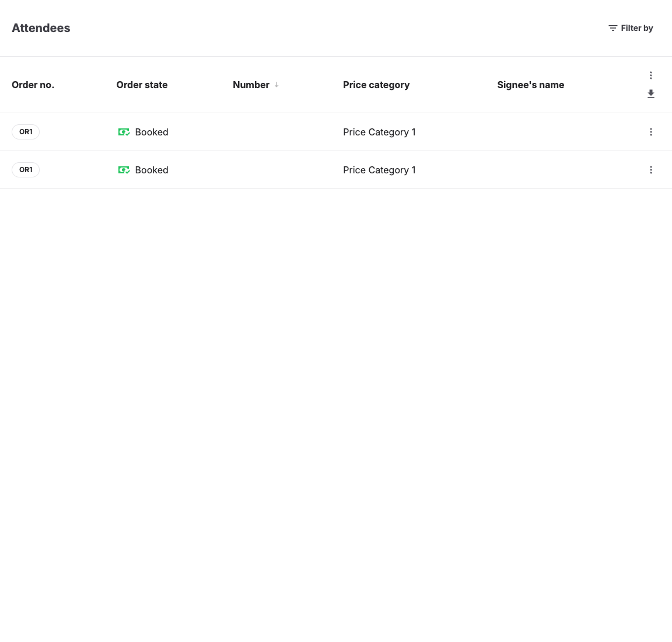Click the Signee's name column header
672x642 pixels.
point(531,85)
